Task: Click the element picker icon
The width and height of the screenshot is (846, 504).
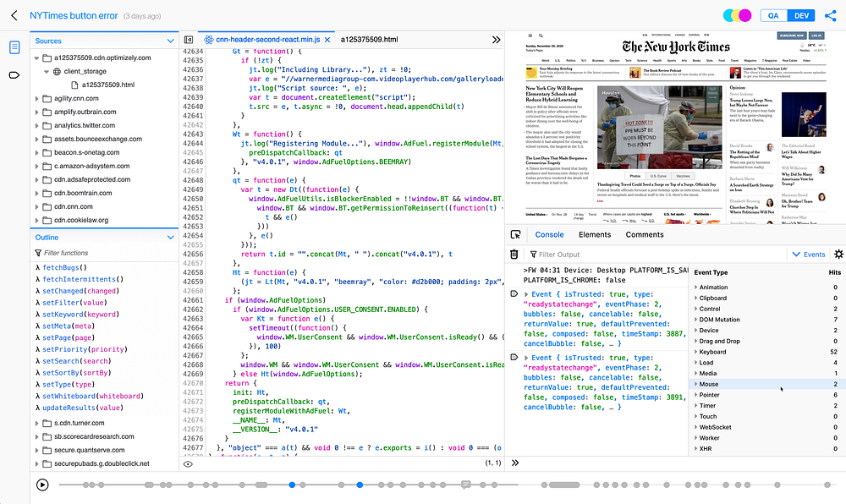Action: [x=514, y=234]
